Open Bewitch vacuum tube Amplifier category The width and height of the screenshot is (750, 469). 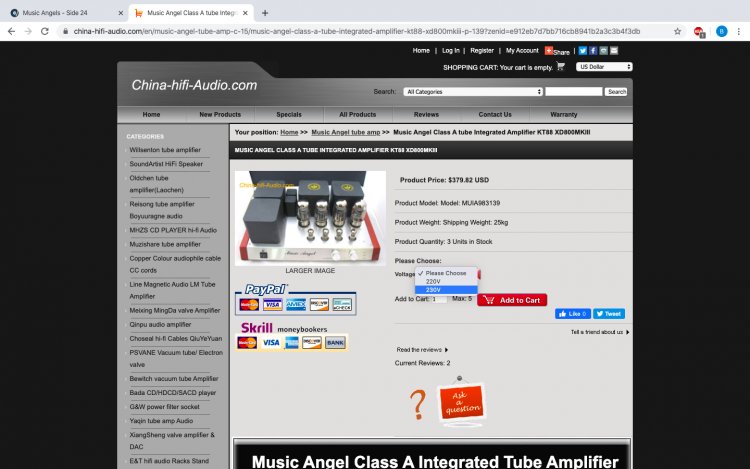[x=174, y=379]
